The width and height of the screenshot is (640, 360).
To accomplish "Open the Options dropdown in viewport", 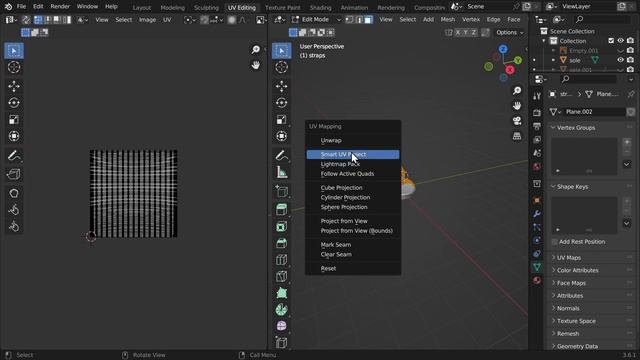I will click(x=510, y=32).
